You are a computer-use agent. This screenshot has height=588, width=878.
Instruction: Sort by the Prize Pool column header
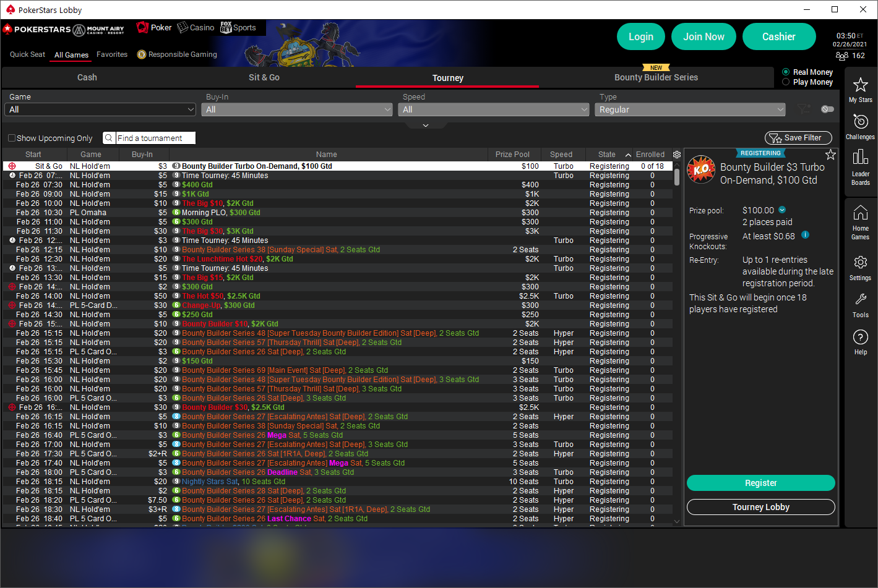[x=513, y=155]
